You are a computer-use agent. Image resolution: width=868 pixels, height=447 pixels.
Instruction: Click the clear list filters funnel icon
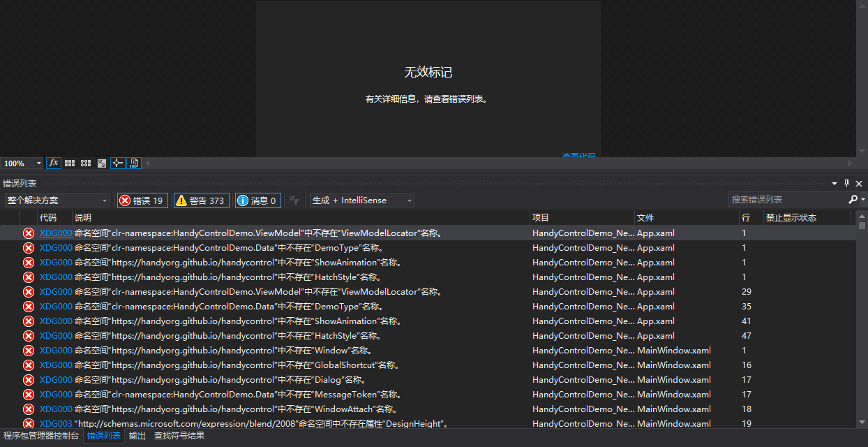[294, 200]
